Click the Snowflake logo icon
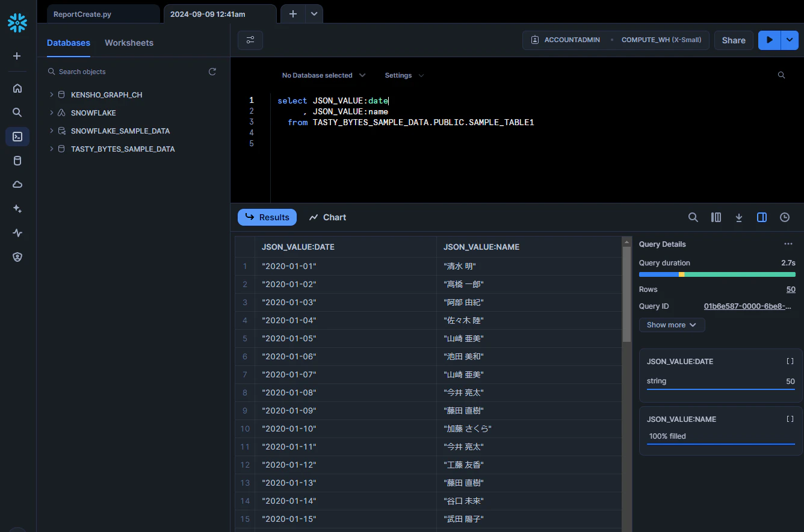Viewport: 804px width, 532px height. point(17,23)
